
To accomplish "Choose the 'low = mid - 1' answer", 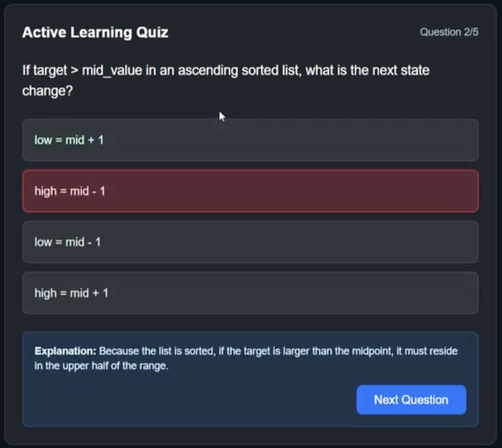I will coord(250,242).
